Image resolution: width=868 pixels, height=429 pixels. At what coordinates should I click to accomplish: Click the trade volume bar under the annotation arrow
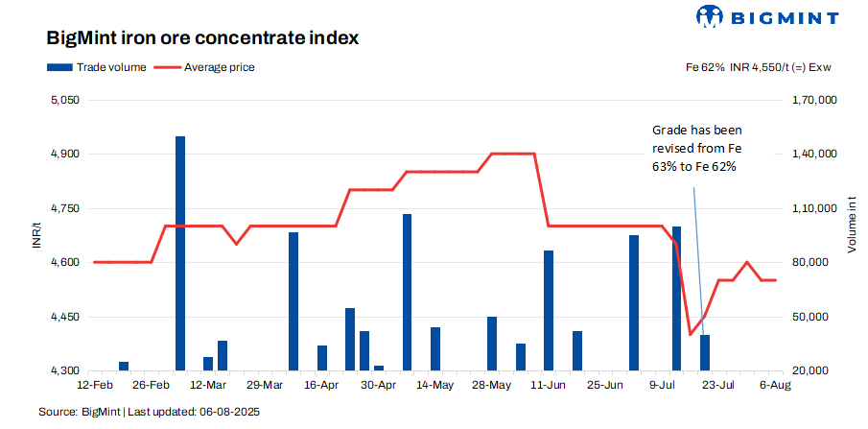tap(705, 352)
